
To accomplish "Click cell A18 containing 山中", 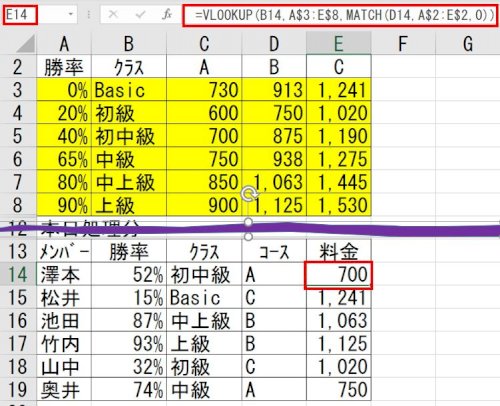I will [x=64, y=366].
